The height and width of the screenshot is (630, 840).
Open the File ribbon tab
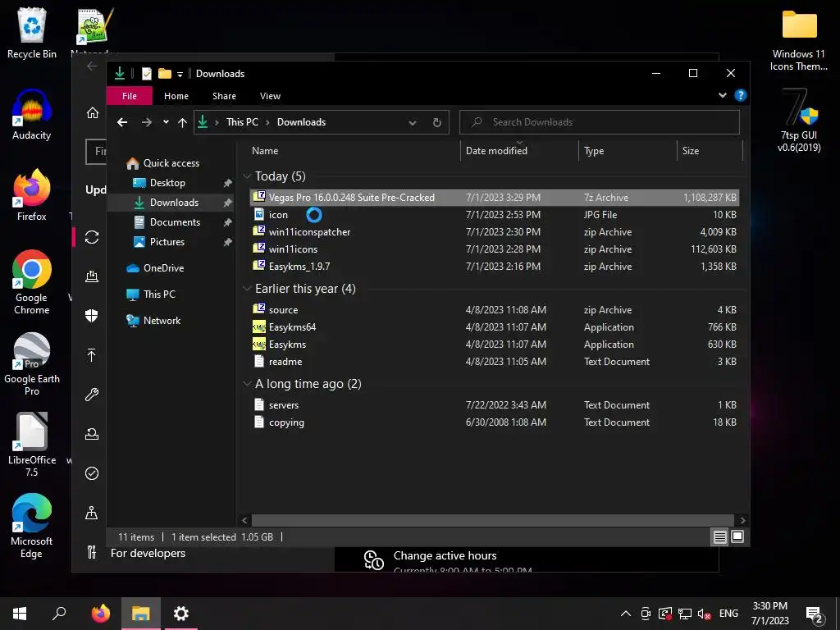click(130, 96)
